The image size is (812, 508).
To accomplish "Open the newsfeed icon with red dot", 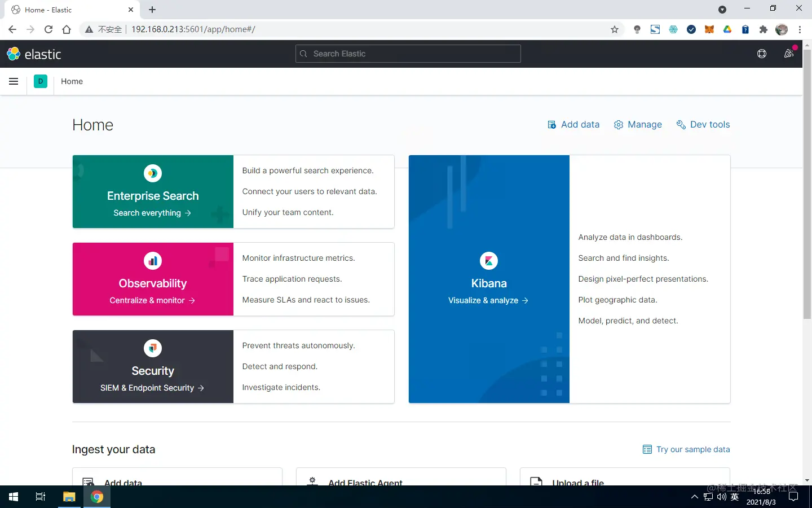I will (789, 54).
